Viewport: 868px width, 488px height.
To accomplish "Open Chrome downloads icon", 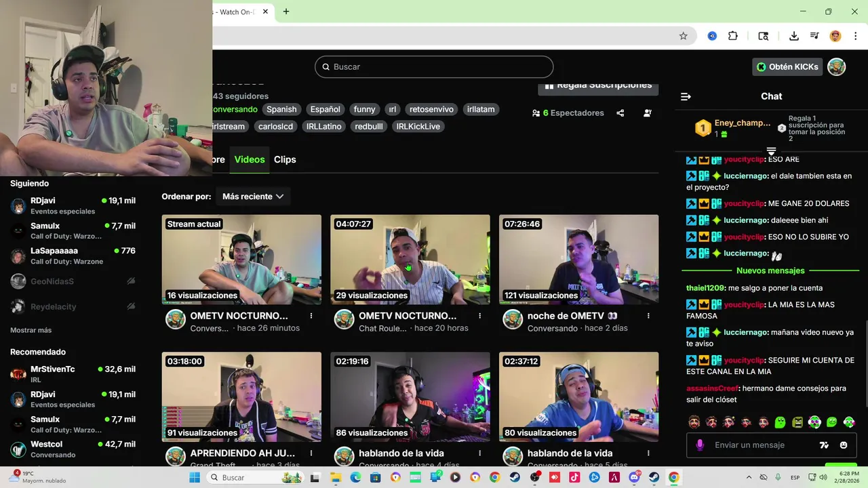I will pyautogui.click(x=793, y=36).
